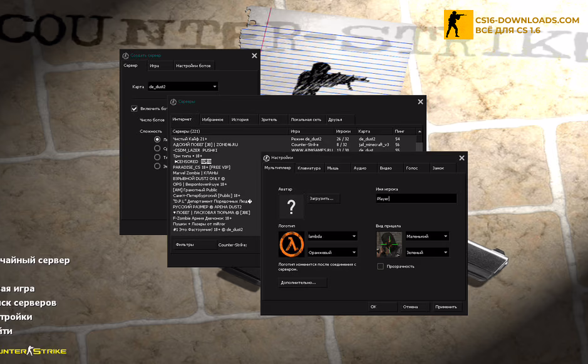Select the Мультиплеер settings tab
588x364 pixels.
coord(278,168)
